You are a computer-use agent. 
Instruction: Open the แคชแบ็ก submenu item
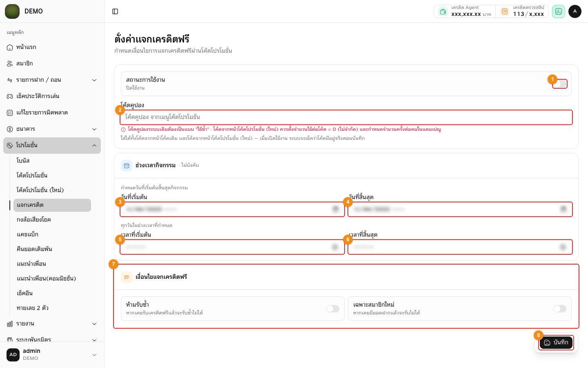pos(52,234)
